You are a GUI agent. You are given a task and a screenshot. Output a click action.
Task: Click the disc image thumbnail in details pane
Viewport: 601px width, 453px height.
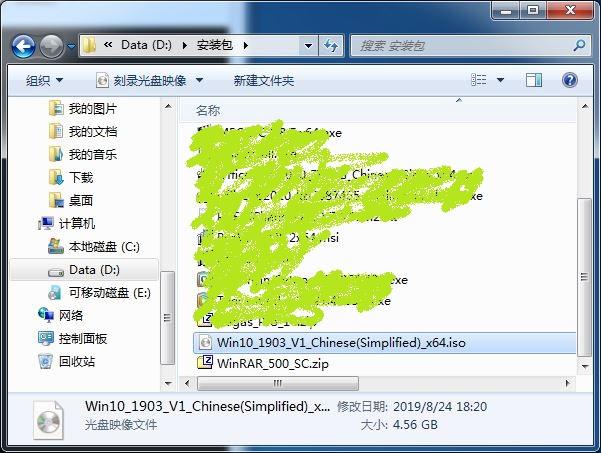(x=48, y=420)
